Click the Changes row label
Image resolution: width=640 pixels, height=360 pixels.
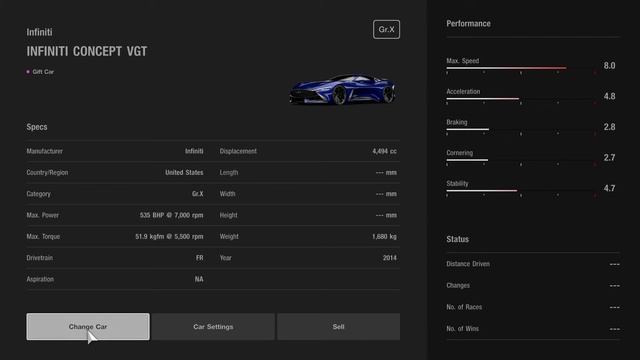[458, 286]
